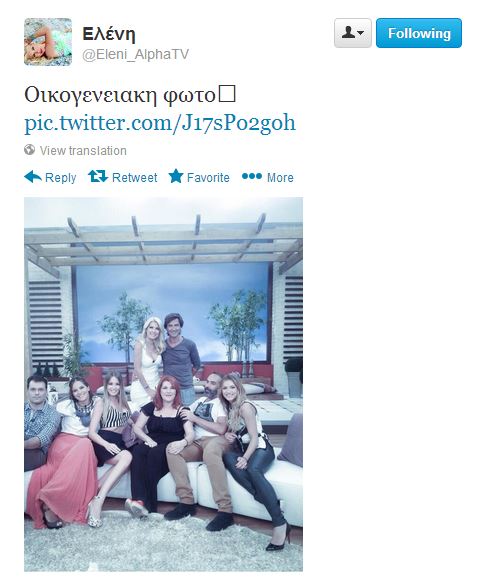Click the globe icon beside View translation
The image size is (477, 579).
tap(30, 150)
